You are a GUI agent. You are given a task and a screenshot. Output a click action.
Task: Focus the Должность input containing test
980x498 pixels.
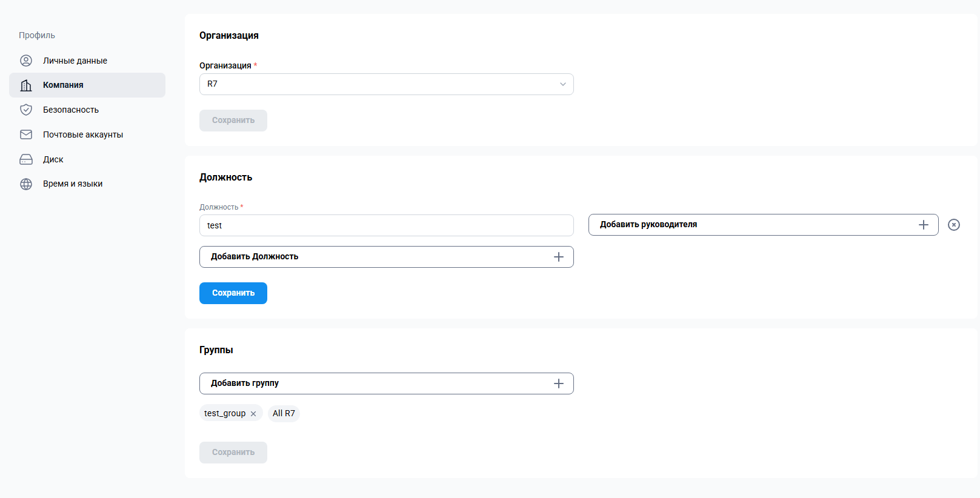[x=387, y=225]
